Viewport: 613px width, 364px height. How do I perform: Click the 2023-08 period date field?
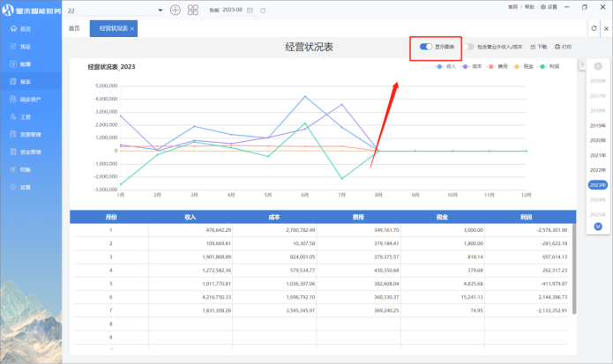click(x=232, y=10)
